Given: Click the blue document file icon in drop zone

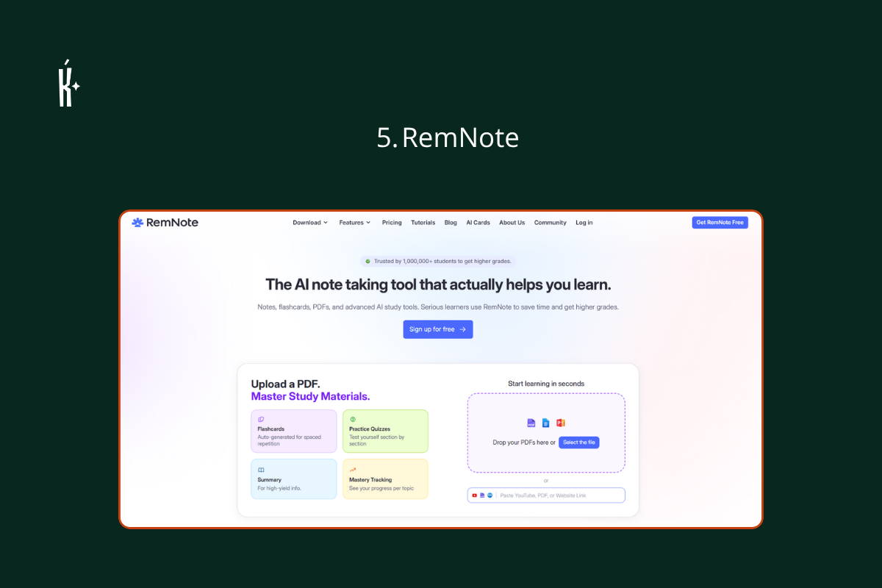Looking at the screenshot, I should coord(546,423).
